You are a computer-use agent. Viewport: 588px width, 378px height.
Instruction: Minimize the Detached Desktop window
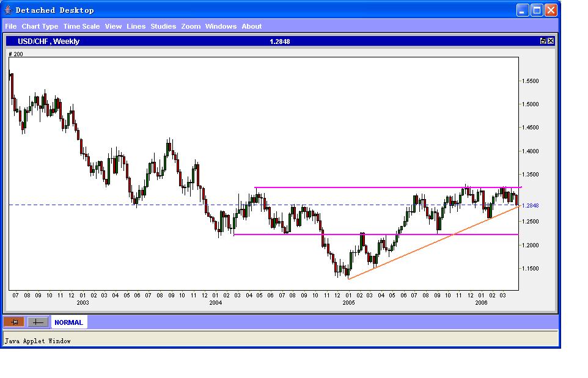pyautogui.click(x=523, y=10)
